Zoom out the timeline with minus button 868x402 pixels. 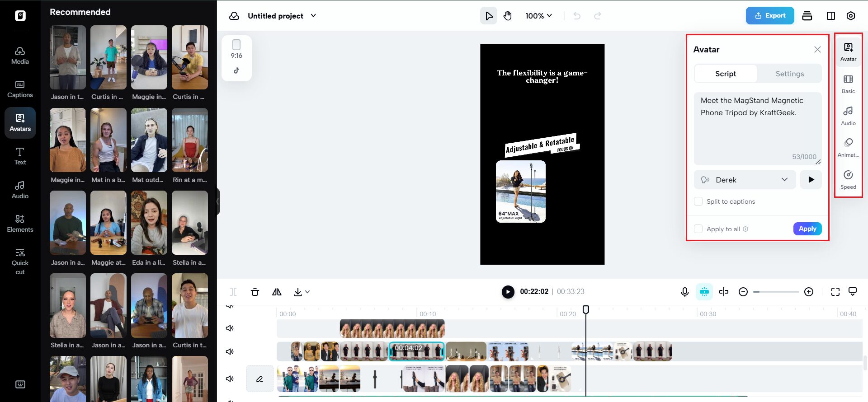(x=743, y=292)
